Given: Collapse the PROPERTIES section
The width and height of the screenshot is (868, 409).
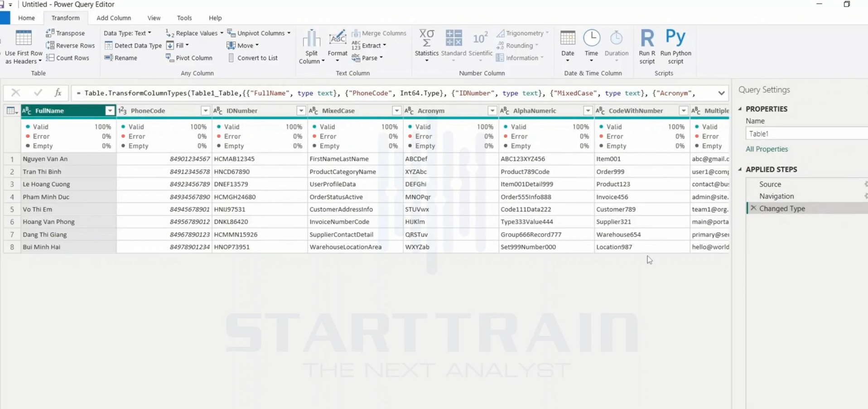Looking at the screenshot, I should (x=740, y=109).
